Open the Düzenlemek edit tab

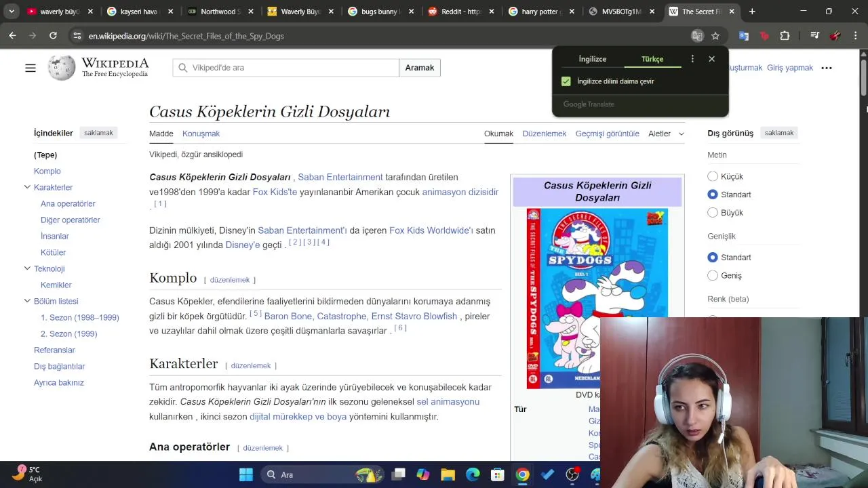pyautogui.click(x=545, y=134)
